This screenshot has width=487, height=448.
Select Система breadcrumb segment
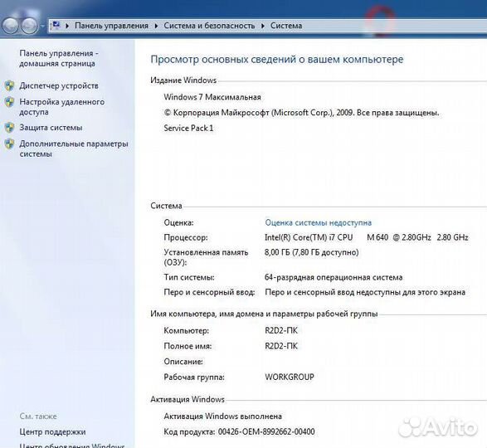pos(286,26)
